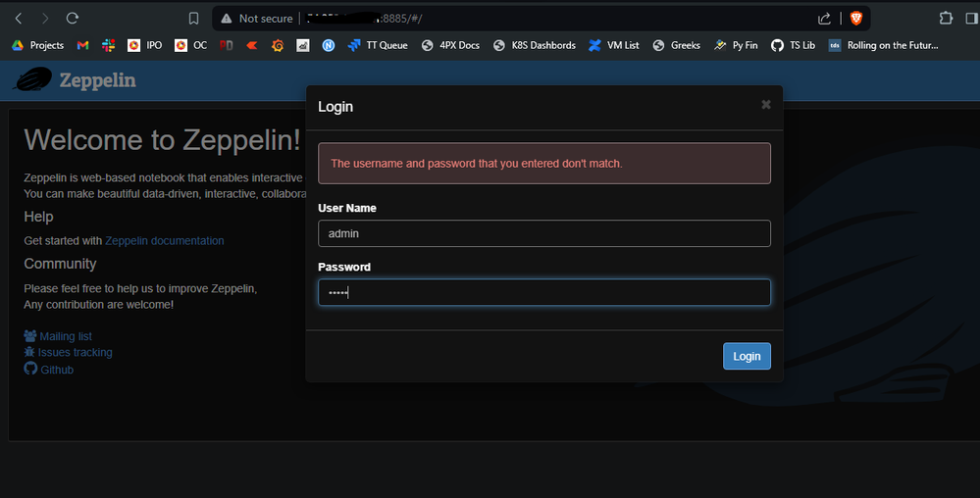980x498 pixels.
Task: Click the Community heading text
Action: (60, 264)
